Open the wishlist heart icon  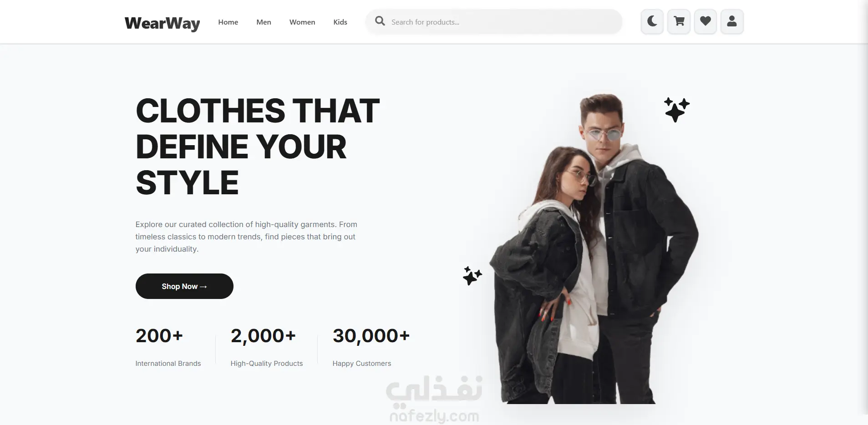coord(705,21)
